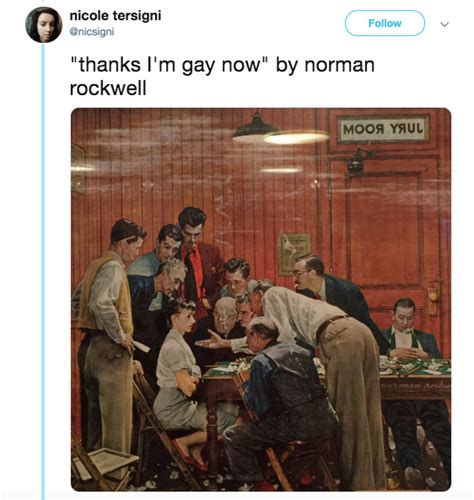Click the brass door knob in the painting
The image size is (474, 500).
(434, 297)
